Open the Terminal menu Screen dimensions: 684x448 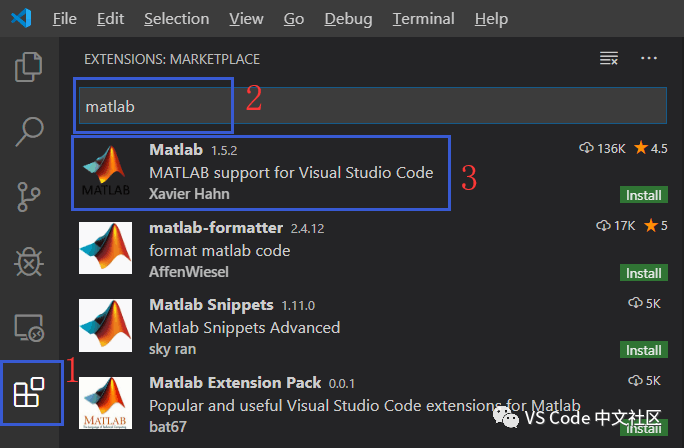(x=423, y=19)
